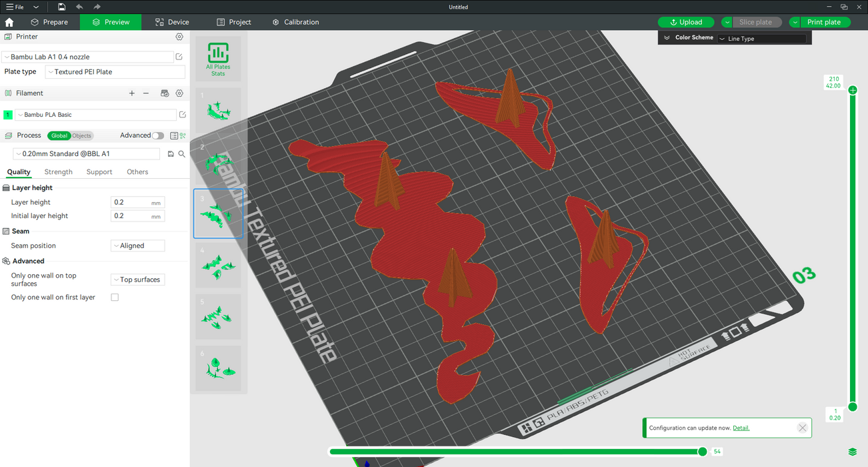This screenshot has width=868, height=467.
Task: Click the Undo arrow icon
Action: [79, 7]
